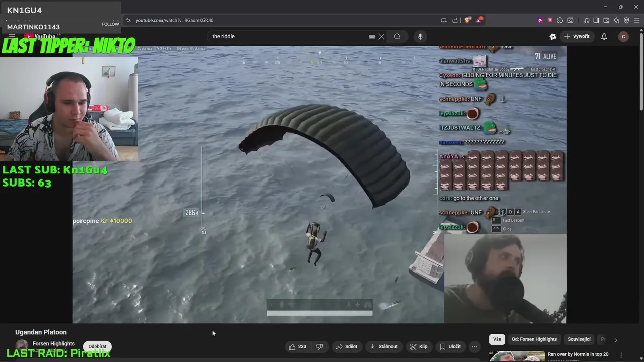Open Brave VPN shield icon

click(626, 20)
